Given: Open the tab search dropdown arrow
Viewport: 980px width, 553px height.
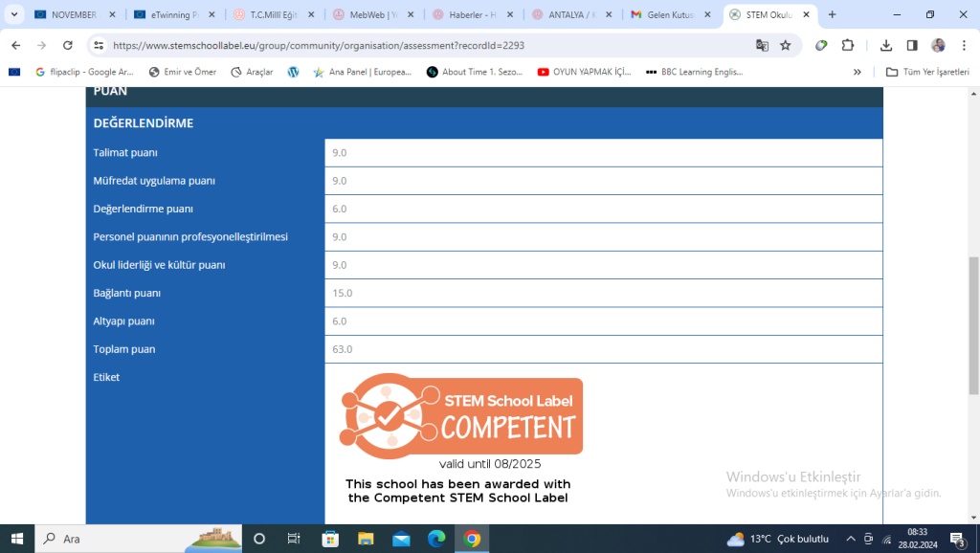Looking at the screenshot, I should [13, 14].
